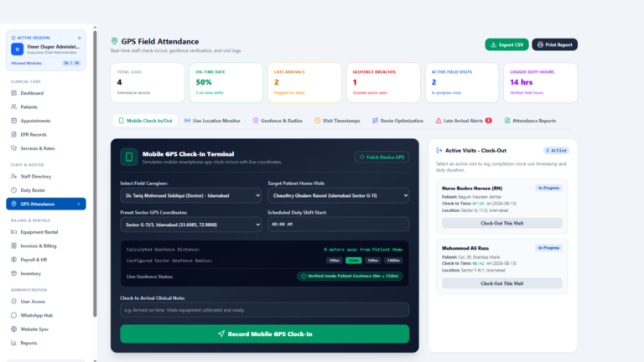Open the Select Field Caregiver dropdown

pos(190,196)
